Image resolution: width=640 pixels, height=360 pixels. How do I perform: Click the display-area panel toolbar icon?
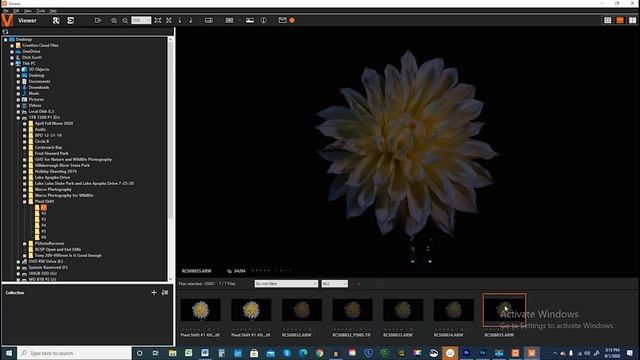pyautogui.click(x=209, y=20)
